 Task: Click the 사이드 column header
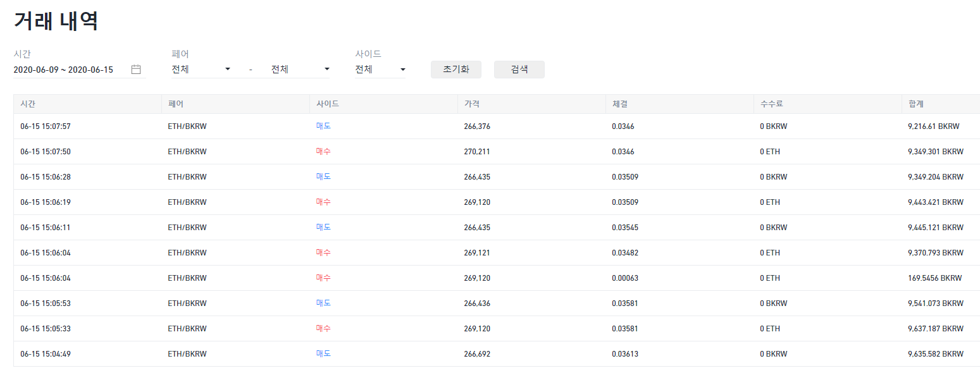[328, 104]
